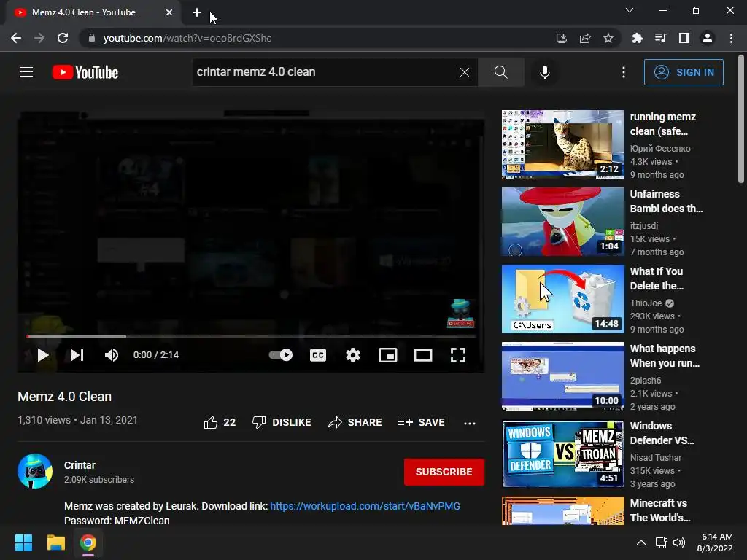
Task: Open Crintar channel avatar
Action: 35,471
